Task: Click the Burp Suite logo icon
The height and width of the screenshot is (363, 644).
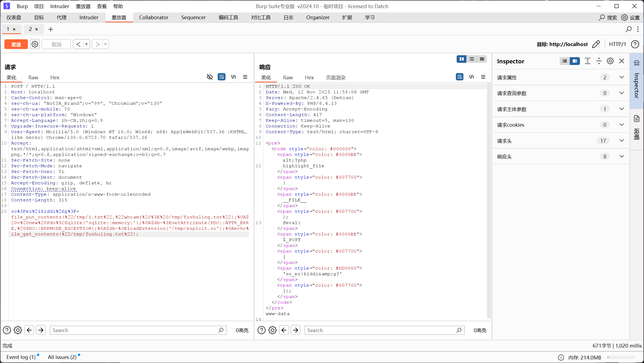Action: [7, 6]
